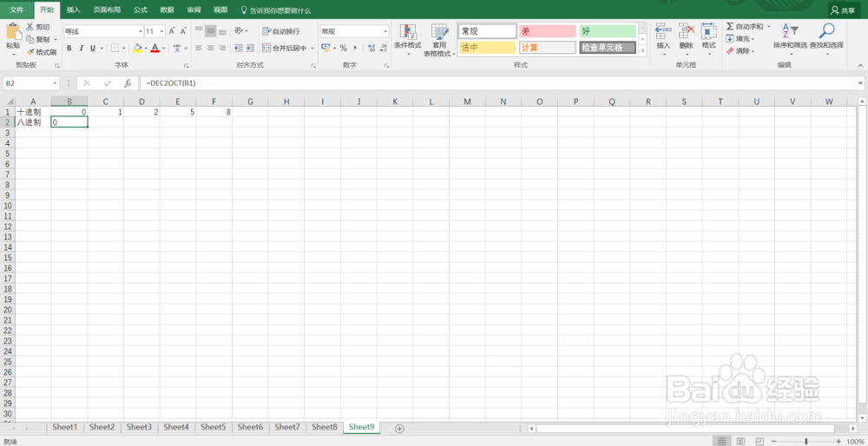Screen dimensions: 868x446
Task: Decrease font size with smaller A
Action: (182, 31)
